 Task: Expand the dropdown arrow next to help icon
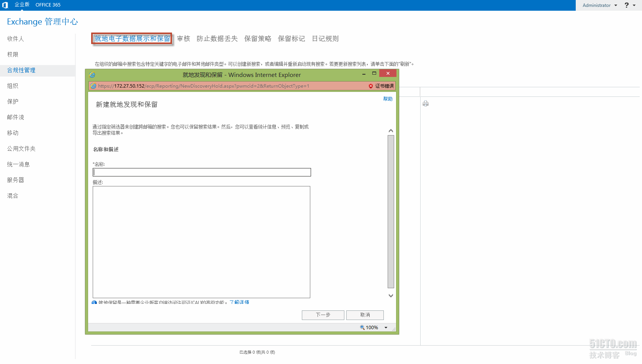point(634,5)
